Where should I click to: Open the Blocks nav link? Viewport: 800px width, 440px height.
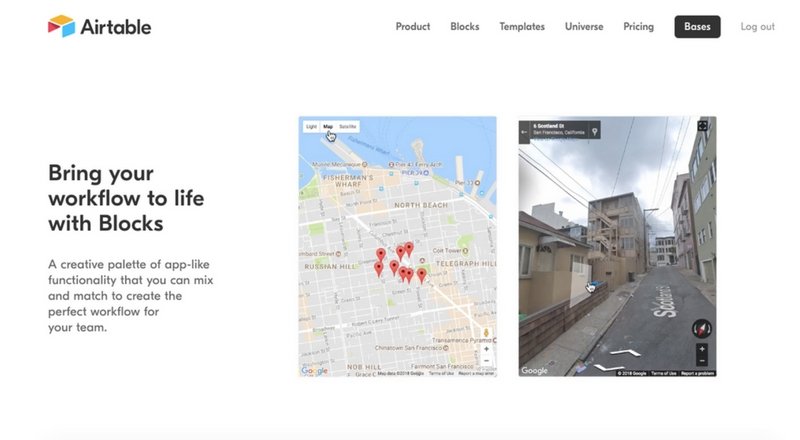pos(464,27)
